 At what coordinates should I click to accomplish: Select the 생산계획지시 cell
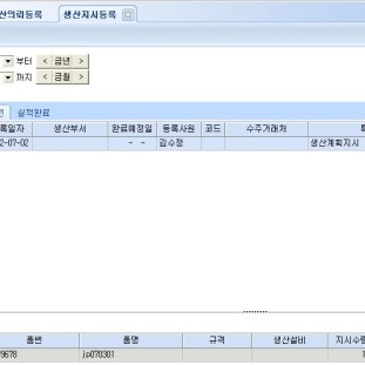(336, 143)
